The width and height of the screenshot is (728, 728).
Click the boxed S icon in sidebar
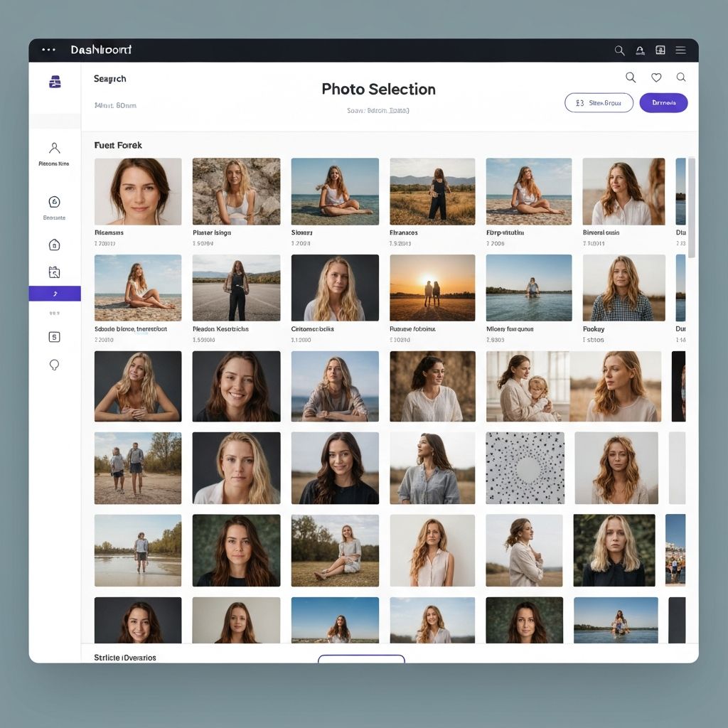(x=54, y=336)
